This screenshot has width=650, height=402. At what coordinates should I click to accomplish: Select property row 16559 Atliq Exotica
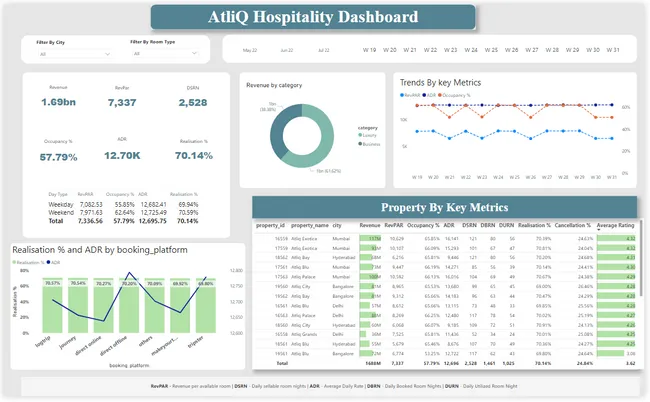445,239
